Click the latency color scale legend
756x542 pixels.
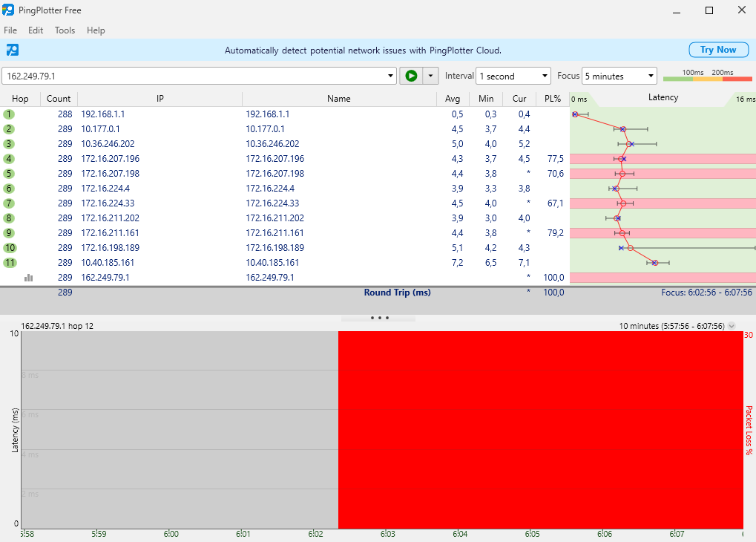pyautogui.click(x=707, y=75)
